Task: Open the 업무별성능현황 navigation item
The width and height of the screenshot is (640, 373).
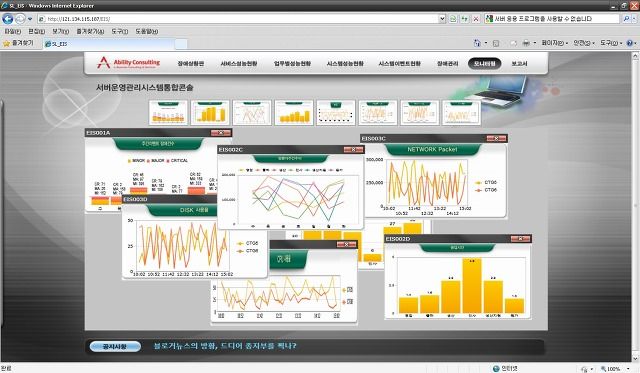Action: [292, 64]
